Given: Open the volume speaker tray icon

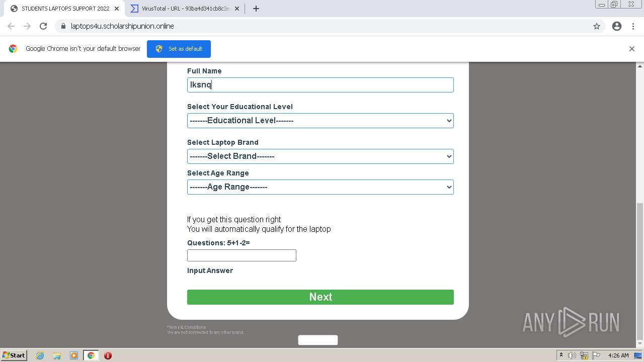Looking at the screenshot, I should pyautogui.click(x=572, y=355).
